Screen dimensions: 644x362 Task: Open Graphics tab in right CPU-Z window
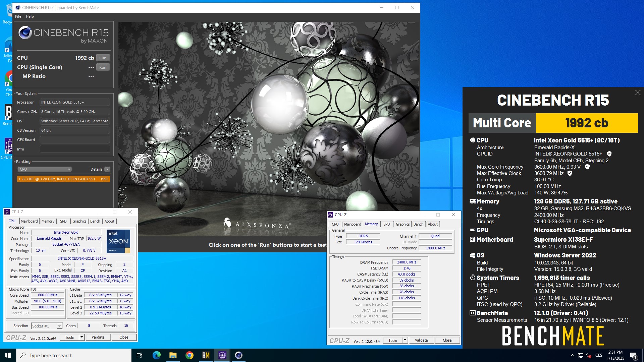tap(403, 224)
